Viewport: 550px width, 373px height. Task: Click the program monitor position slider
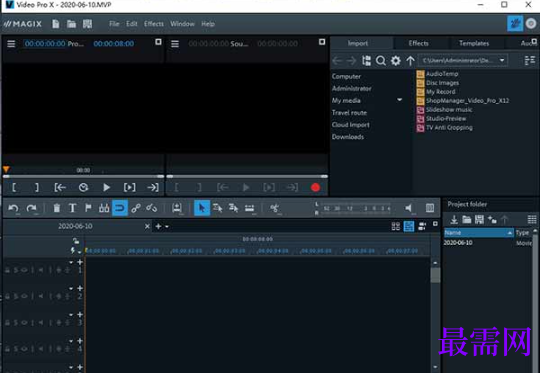(x=83, y=176)
